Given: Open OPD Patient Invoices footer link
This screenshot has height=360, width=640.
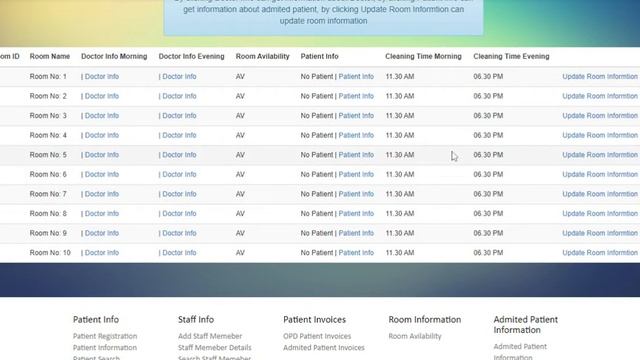Looking at the screenshot, I should point(317,336).
